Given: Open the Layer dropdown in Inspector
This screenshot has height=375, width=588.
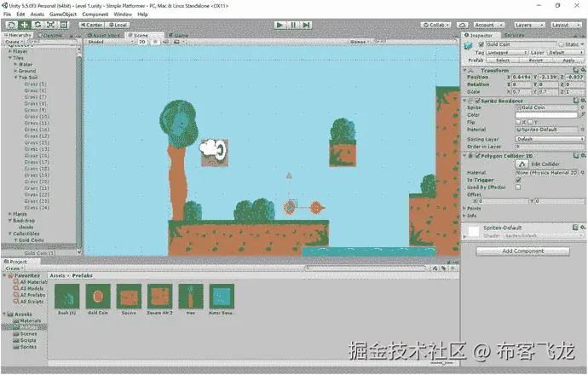Looking at the screenshot, I should [x=566, y=53].
